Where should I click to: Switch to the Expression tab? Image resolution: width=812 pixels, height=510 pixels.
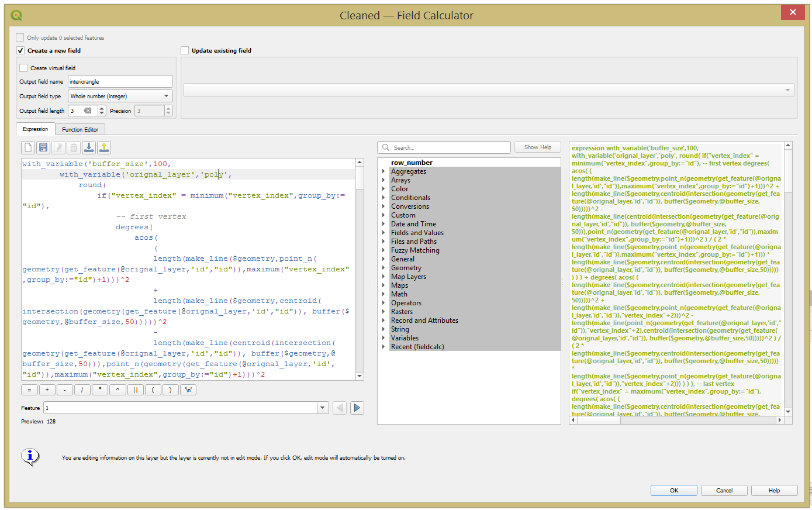click(x=36, y=129)
